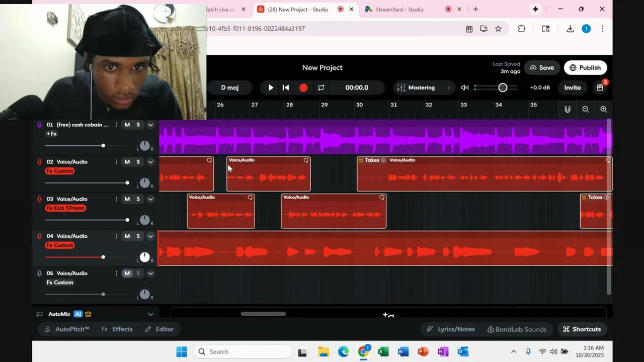Switch to the StreamYard - Studio browser tab
This screenshot has width=644, height=362.
(399, 9)
